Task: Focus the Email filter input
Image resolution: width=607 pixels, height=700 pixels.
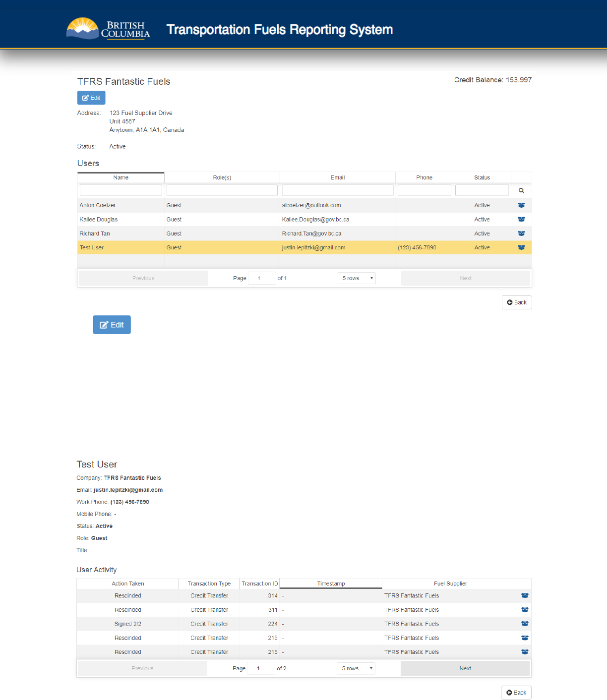Action: pyautogui.click(x=338, y=190)
